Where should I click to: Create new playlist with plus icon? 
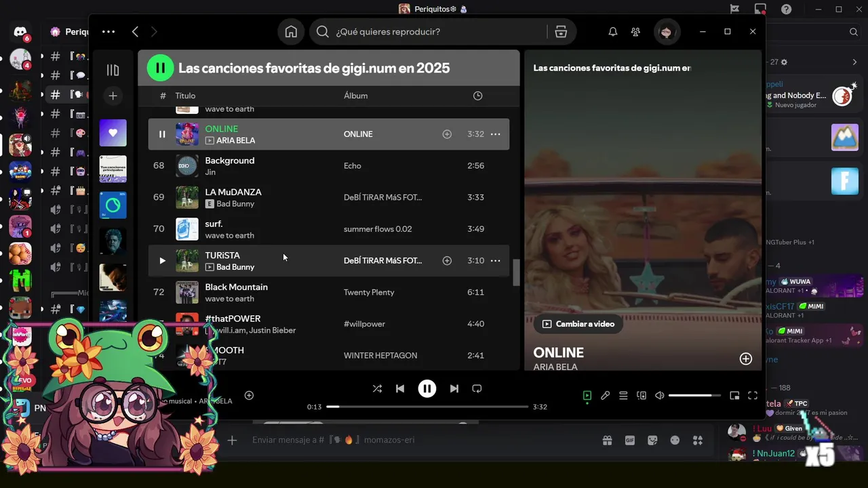[x=113, y=96]
